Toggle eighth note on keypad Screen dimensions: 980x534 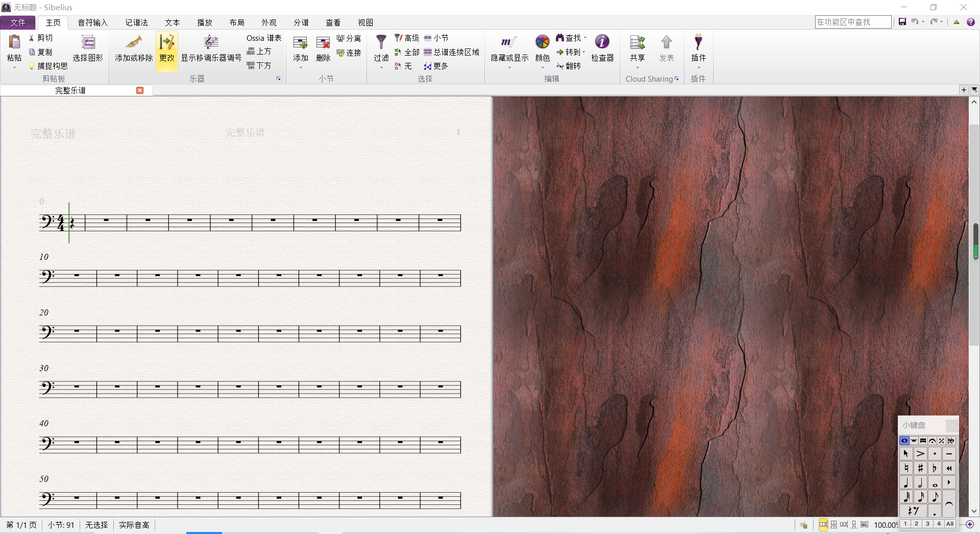tap(935, 497)
